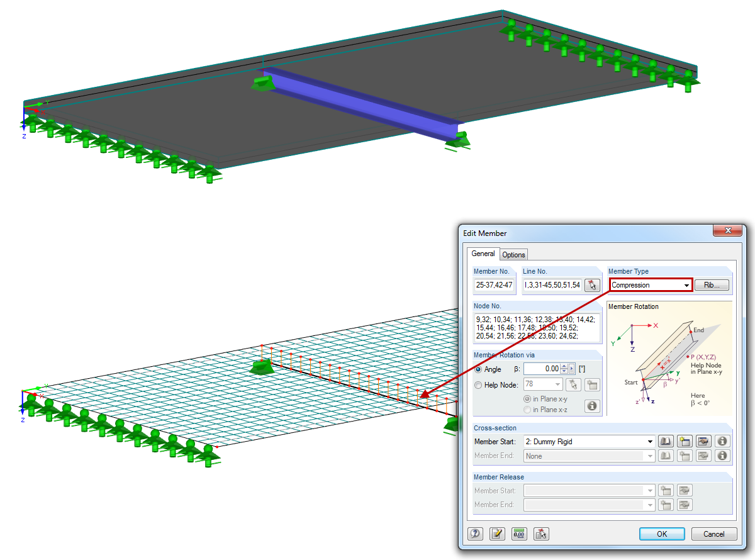
Task: Create new cross-section for Member End
Action: pyautogui.click(x=685, y=456)
